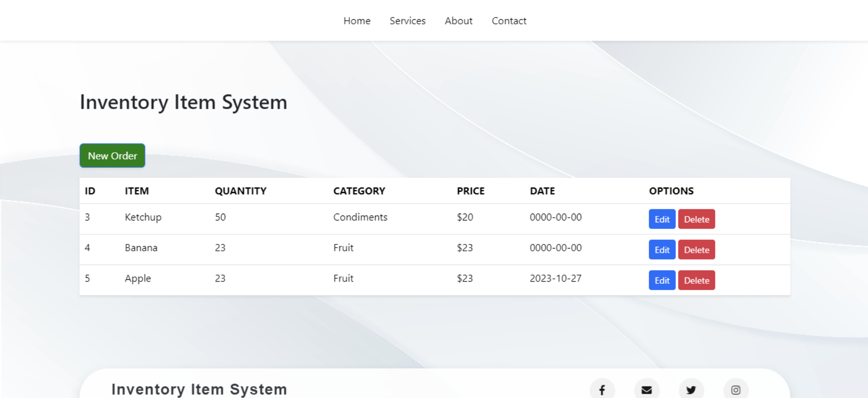Image resolution: width=868 pixels, height=398 pixels.
Task: Select the CATEGORY column header
Action: [x=359, y=191]
